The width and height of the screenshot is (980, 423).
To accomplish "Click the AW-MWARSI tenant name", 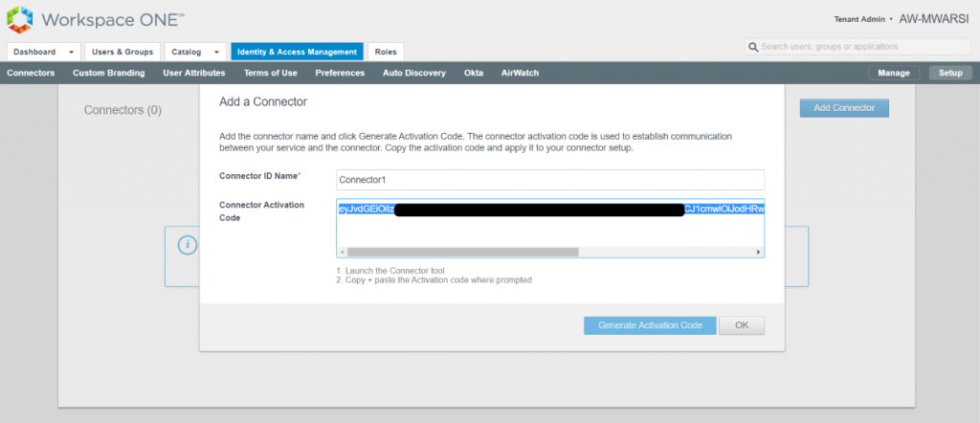I will 934,19.
